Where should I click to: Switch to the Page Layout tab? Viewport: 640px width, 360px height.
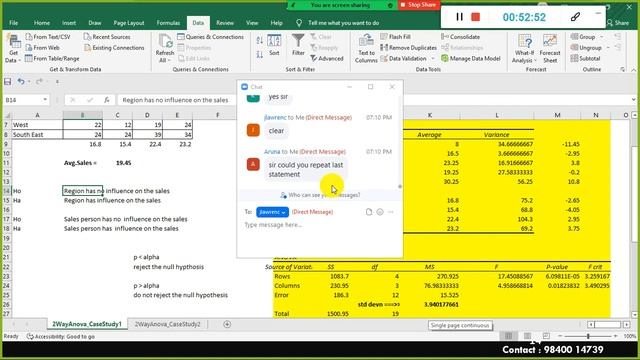[129, 23]
